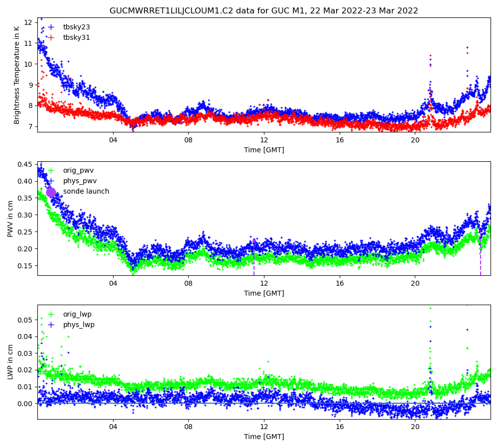
Task: Click the 0.20 tick on the PWV axis
Action: pos(25,249)
